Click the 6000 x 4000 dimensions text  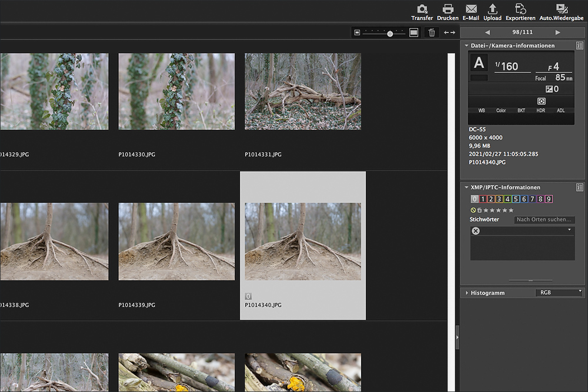(486, 138)
